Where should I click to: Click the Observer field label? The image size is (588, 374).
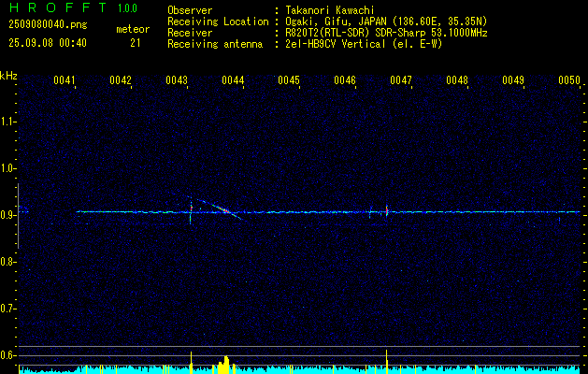[x=190, y=10]
